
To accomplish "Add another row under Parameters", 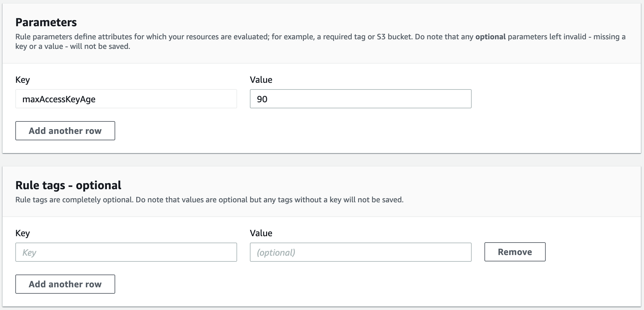I will tap(65, 131).
